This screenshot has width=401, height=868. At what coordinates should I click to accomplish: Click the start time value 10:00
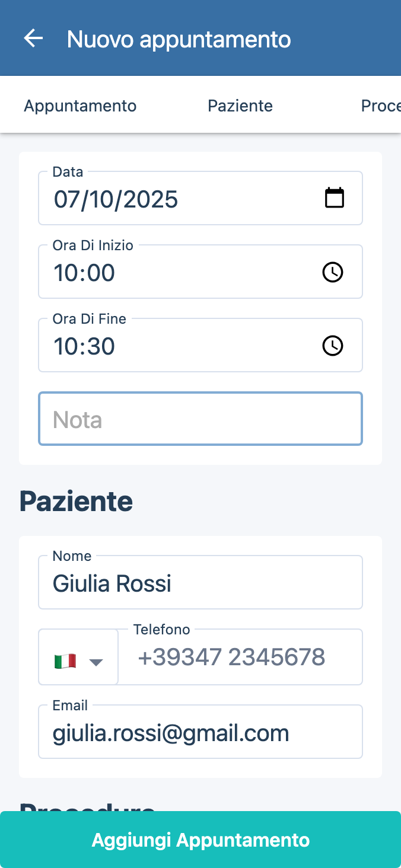178,273
